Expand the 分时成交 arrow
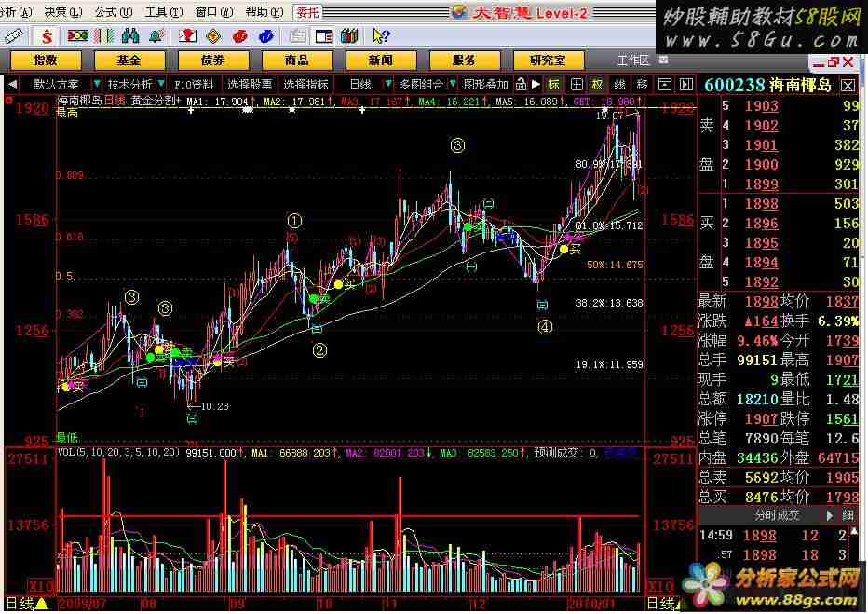Image resolution: width=868 pixels, height=614 pixels. 829,515
